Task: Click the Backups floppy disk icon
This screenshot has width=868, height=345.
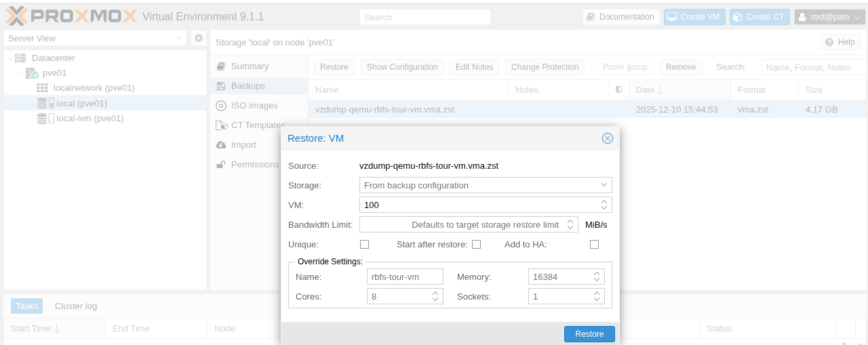Action: tap(220, 86)
